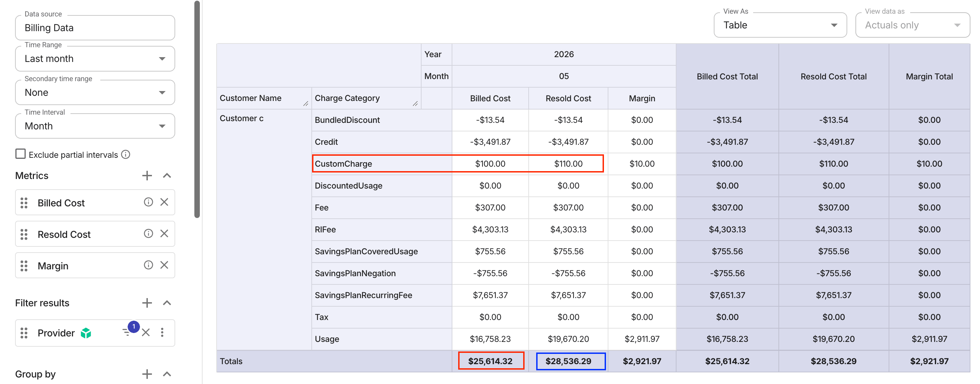The image size is (980, 384).
Task: Click the 2026 year header cell
Action: click(564, 54)
